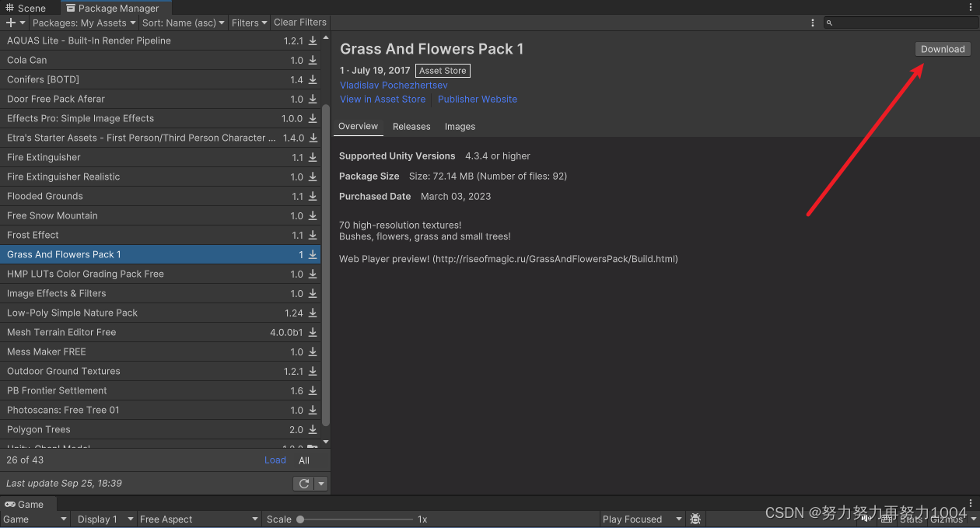Click the bug icon in Game view toolbar
The width and height of the screenshot is (980, 528).
tap(695, 519)
